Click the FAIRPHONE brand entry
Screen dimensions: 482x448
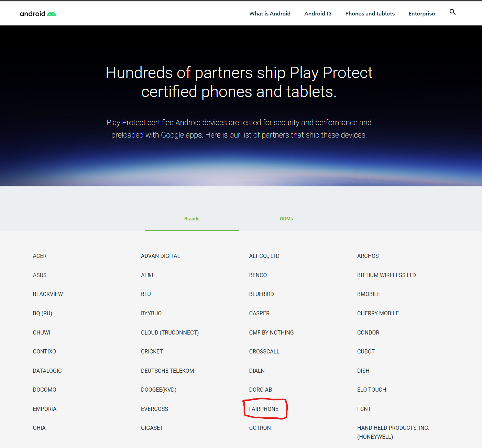click(264, 409)
